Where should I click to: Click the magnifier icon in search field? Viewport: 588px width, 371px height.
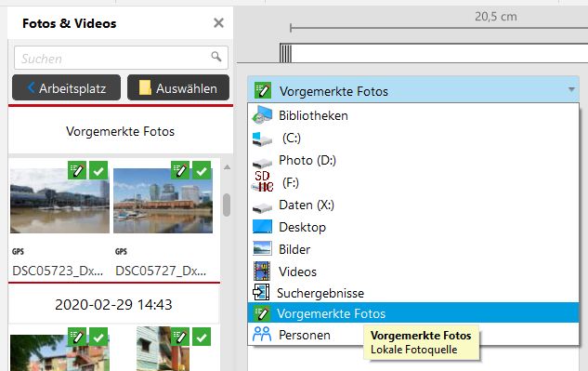[x=216, y=57]
